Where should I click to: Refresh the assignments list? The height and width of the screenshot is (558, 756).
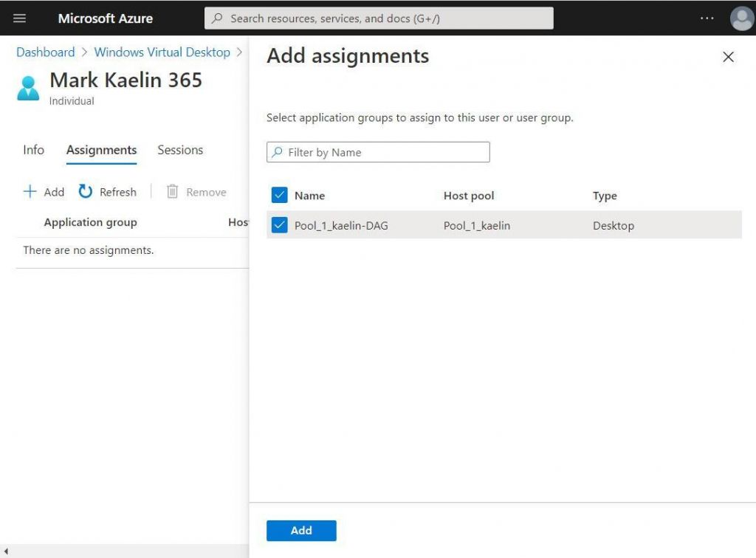(107, 192)
